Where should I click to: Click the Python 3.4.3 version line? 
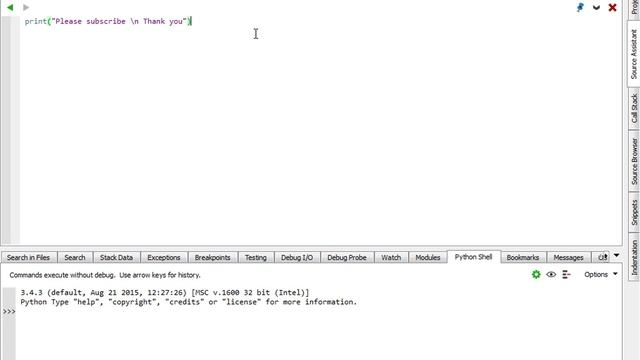point(165,292)
